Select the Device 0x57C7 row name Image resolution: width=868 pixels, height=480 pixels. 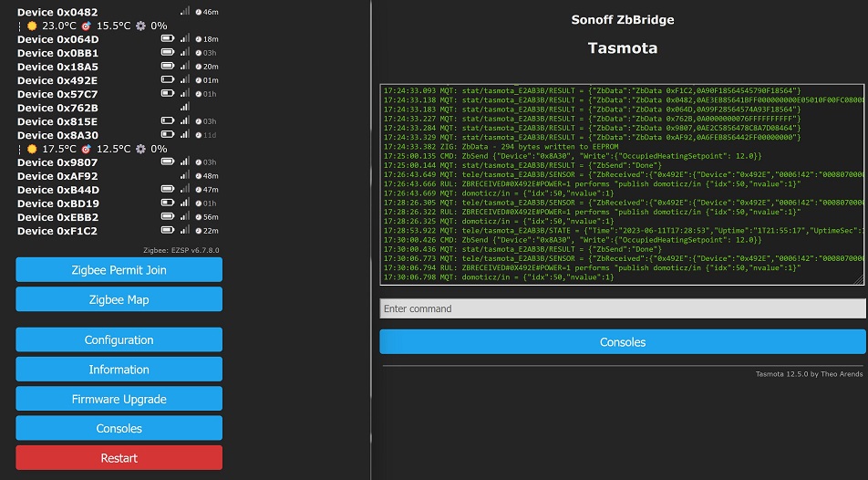57,94
